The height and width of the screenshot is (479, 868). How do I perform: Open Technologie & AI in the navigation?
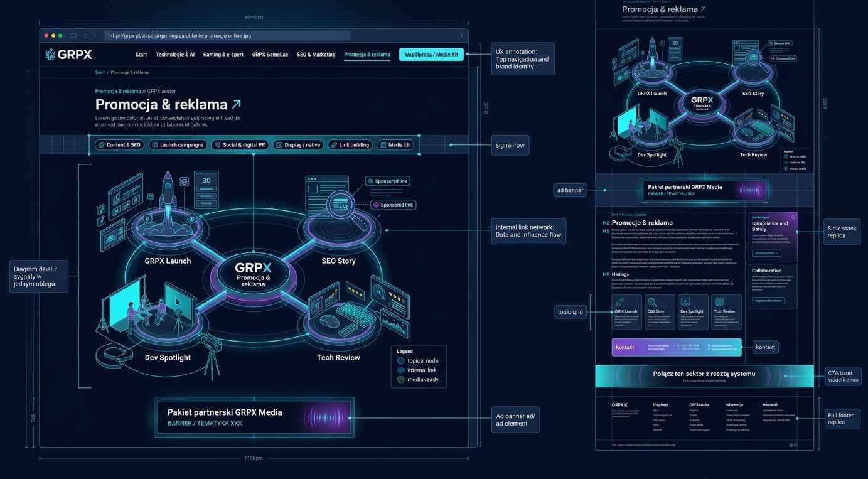175,55
